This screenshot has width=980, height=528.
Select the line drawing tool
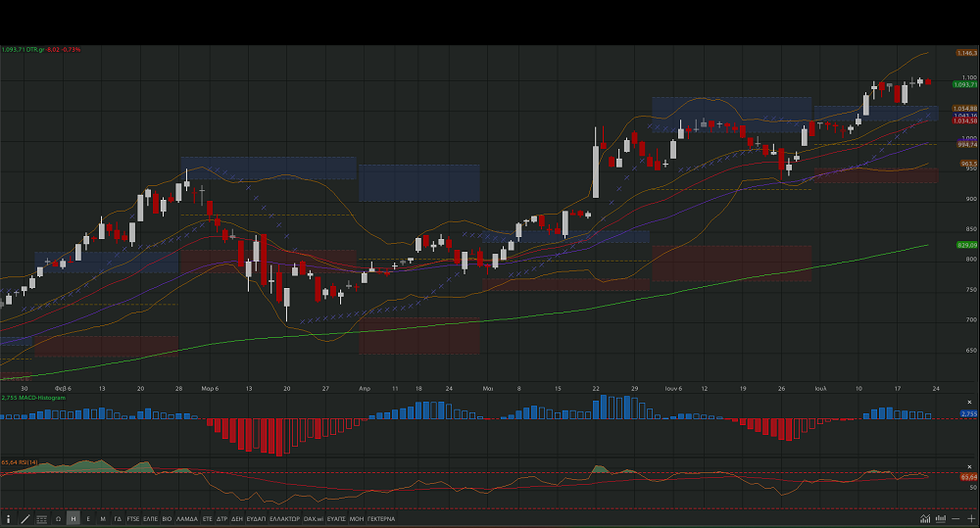pyautogui.click(x=25, y=518)
